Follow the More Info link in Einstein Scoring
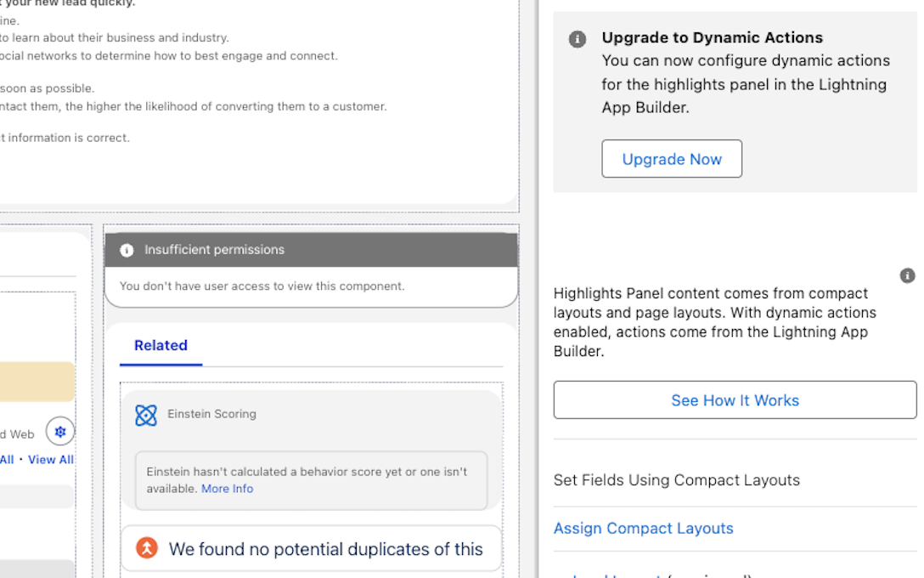This screenshot has width=924, height=578. point(228,489)
